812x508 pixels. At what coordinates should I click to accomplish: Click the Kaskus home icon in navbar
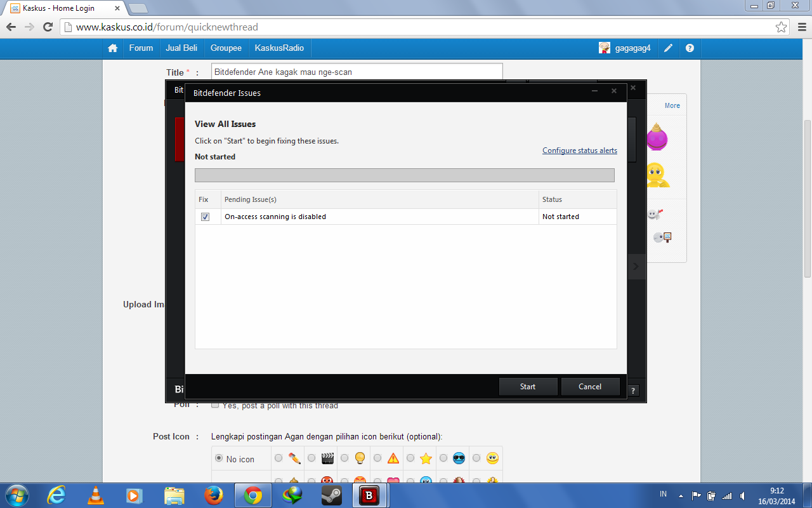[x=113, y=48]
